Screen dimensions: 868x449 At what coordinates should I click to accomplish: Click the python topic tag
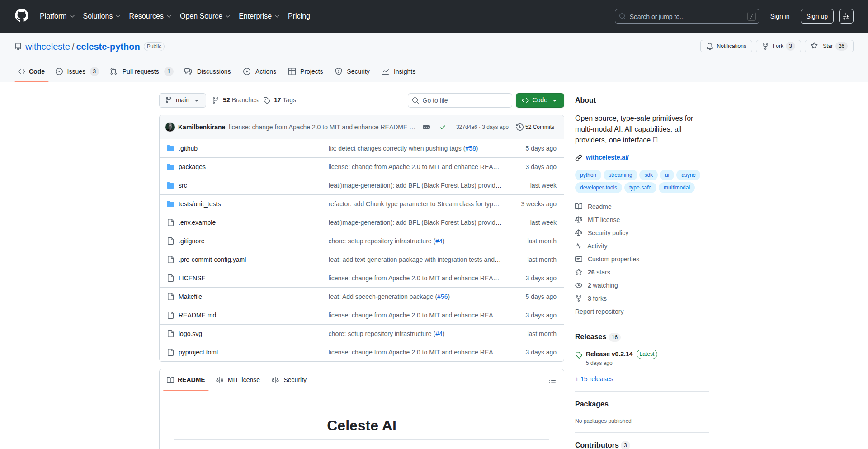[588, 175]
